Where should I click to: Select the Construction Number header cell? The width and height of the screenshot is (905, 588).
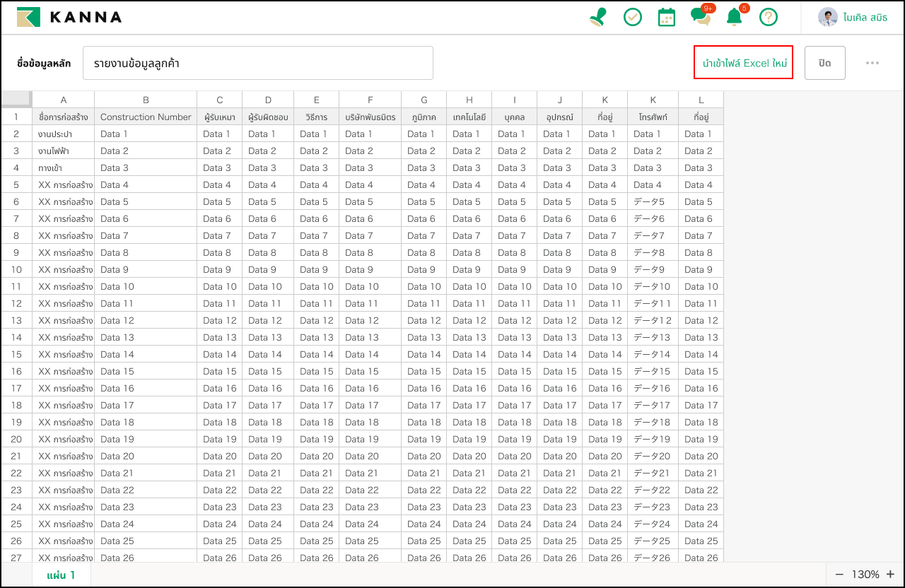[x=146, y=117]
